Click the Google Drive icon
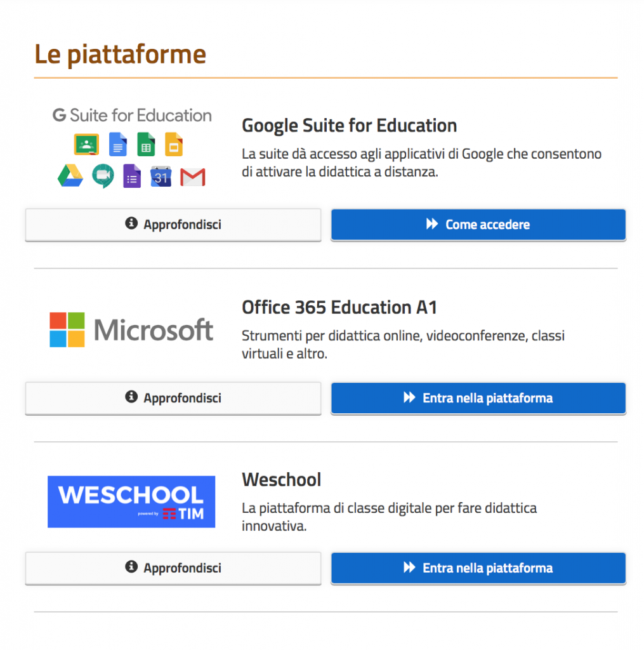The width and height of the screenshot is (644, 650). pyautogui.click(x=70, y=176)
